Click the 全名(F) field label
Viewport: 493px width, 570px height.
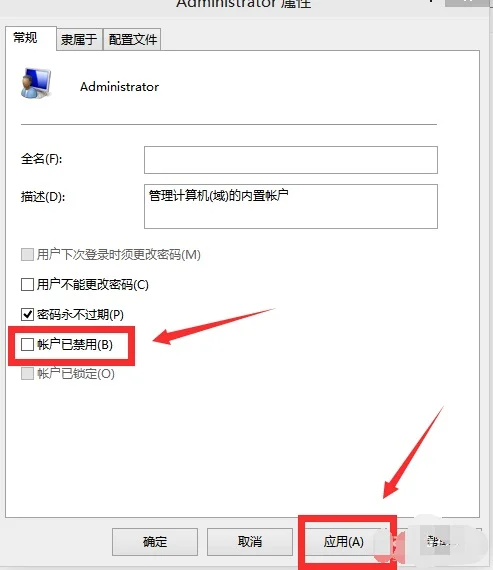point(41,159)
